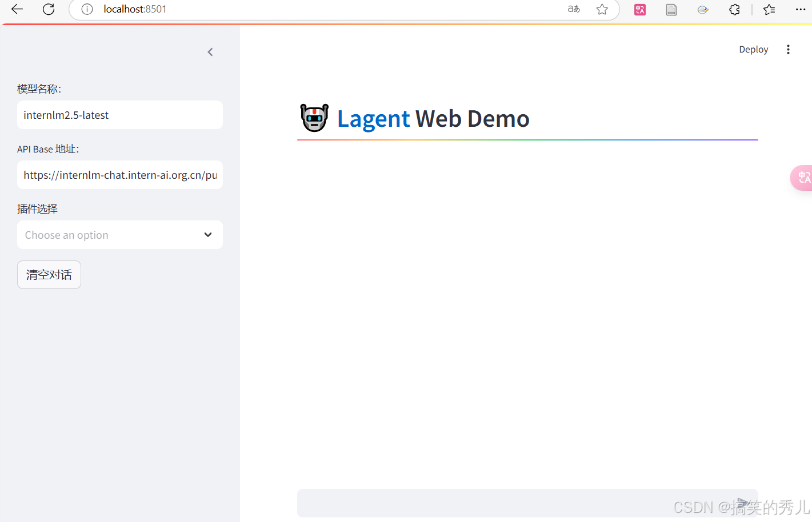Click the dropdown arrow in plugin selector
Screen dimensions: 812x522
[208, 235]
